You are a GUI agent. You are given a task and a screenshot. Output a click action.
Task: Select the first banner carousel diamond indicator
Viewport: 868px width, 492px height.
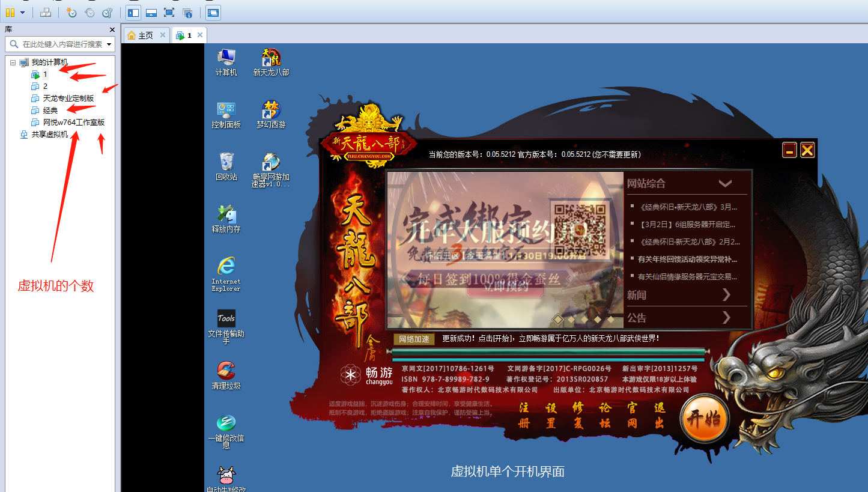(x=558, y=319)
